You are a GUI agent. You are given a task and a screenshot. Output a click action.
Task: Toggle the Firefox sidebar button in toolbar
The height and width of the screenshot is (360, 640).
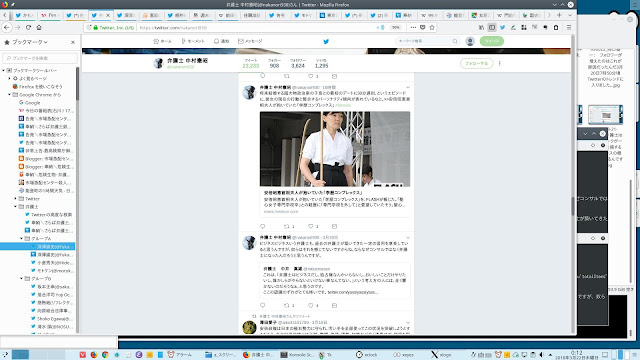click(x=492, y=27)
